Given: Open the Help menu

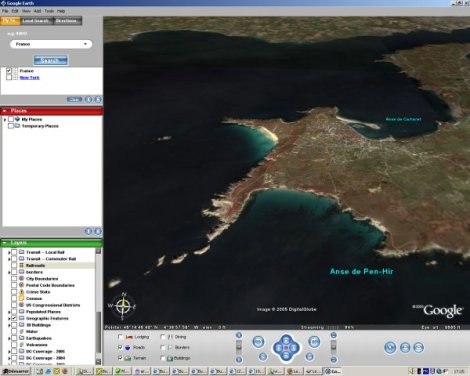Looking at the screenshot, I should click(61, 11).
